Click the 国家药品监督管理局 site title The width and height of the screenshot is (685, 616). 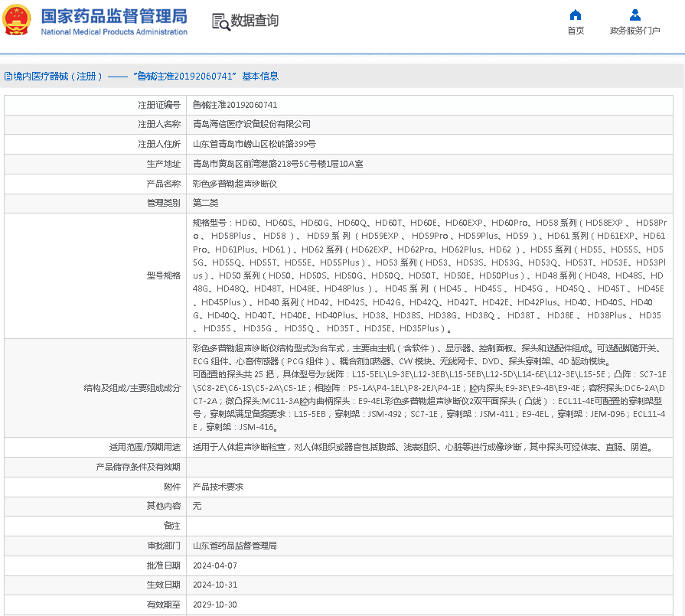pos(114,15)
